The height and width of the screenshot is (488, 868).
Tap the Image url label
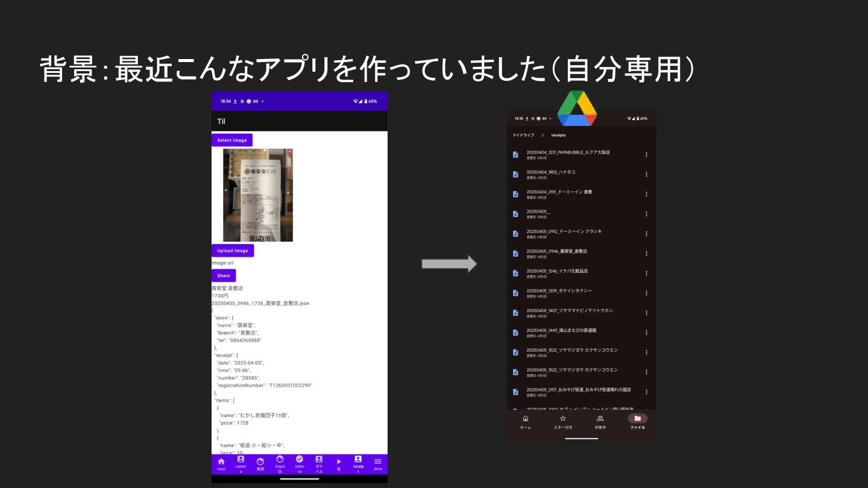223,263
